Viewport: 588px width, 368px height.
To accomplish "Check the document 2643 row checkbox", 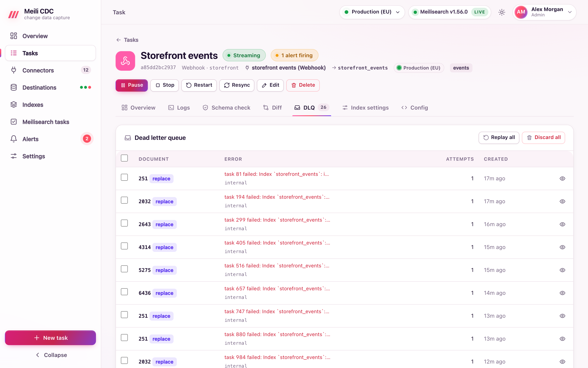I will pos(124,223).
